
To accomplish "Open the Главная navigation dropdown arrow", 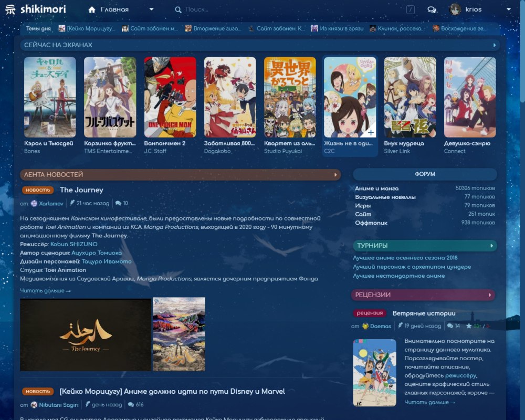I will point(151,9).
